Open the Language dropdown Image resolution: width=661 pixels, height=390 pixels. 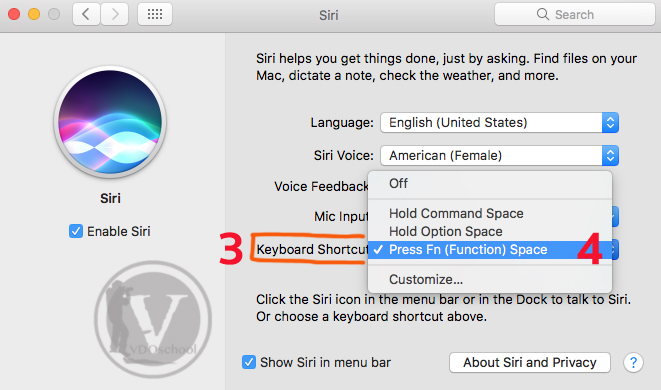(x=499, y=122)
